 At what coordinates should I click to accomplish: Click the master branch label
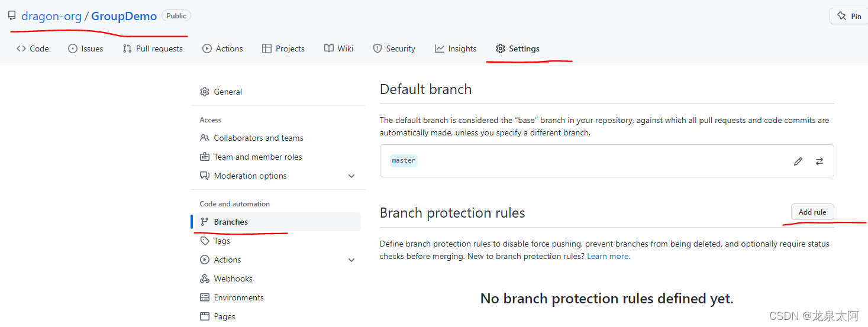(x=404, y=160)
